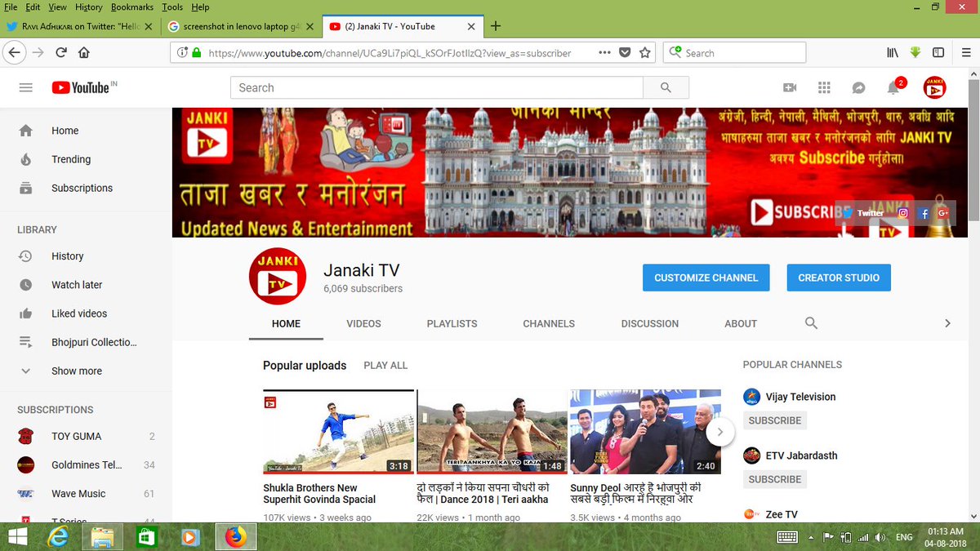Switch to the CHANNELS tab
980x551 pixels.
[x=549, y=323]
